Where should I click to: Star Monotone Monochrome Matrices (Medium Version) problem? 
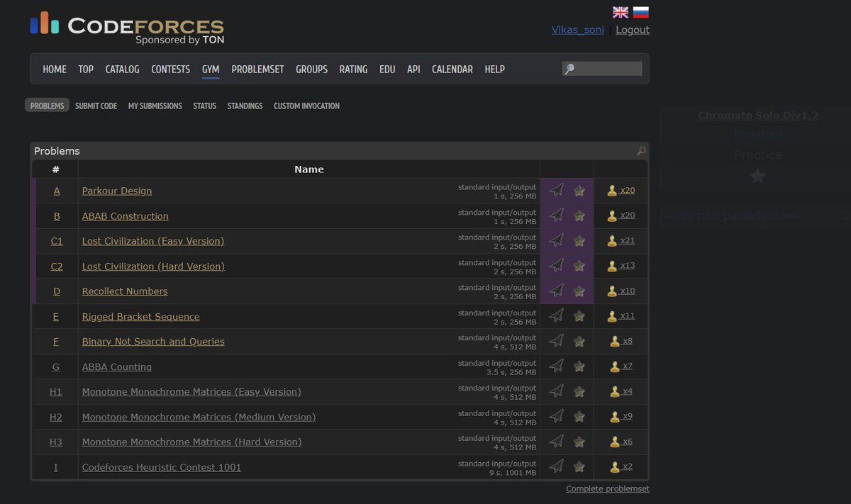[x=579, y=417]
